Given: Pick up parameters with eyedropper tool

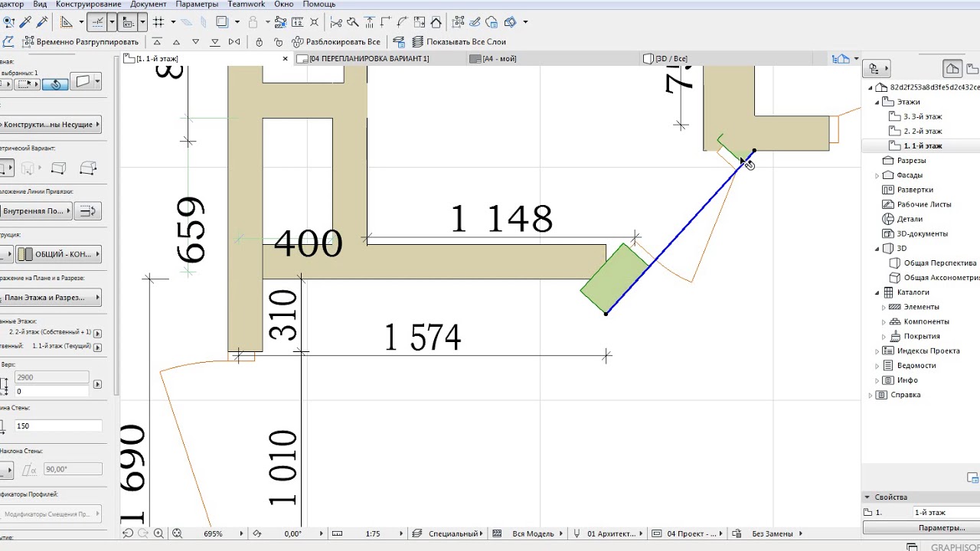Looking at the screenshot, I should coord(26,22).
